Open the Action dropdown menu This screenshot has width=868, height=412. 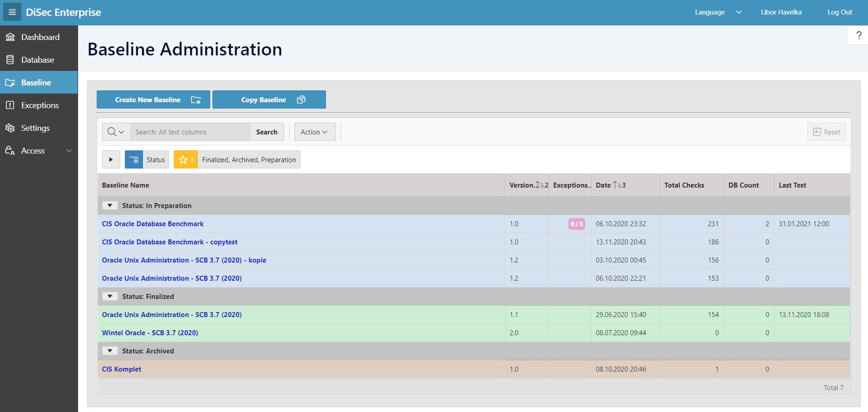(x=314, y=132)
